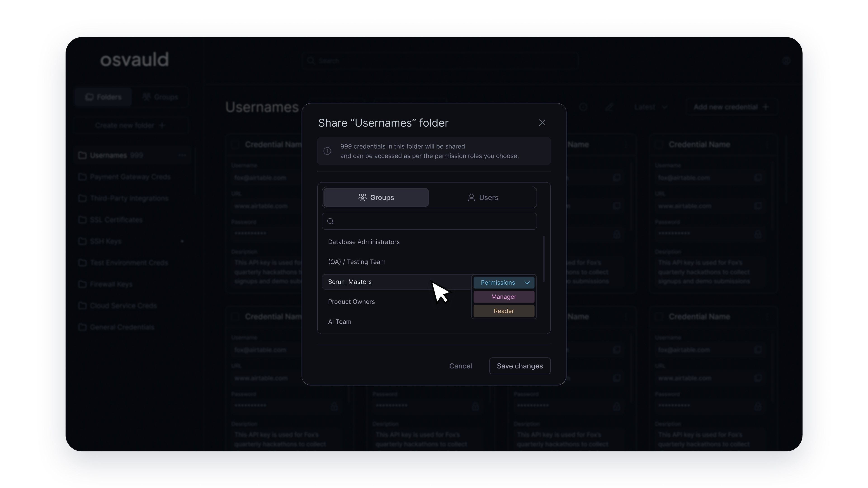
Task: Select the (QA) / Testing Team group
Action: 356,262
